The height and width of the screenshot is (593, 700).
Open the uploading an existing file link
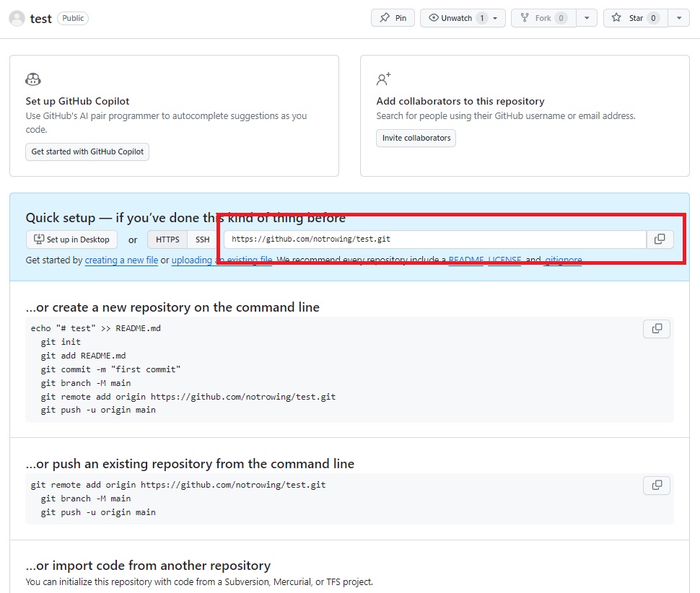(x=222, y=260)
